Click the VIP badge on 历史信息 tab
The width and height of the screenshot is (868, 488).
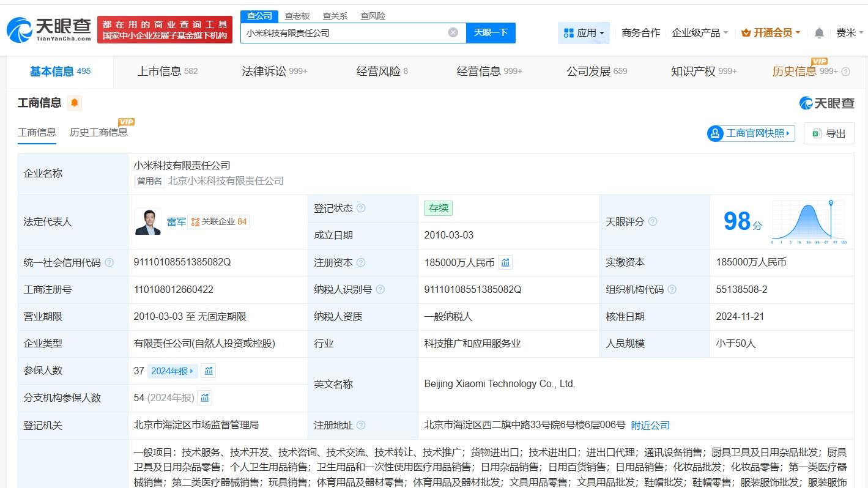pyautogui.click(x=819, y=62)
